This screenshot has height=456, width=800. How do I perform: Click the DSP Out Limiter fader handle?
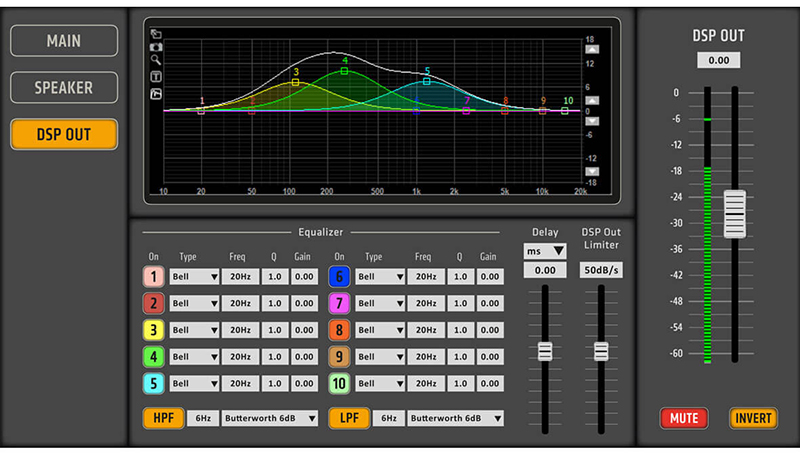pos(601,351)
